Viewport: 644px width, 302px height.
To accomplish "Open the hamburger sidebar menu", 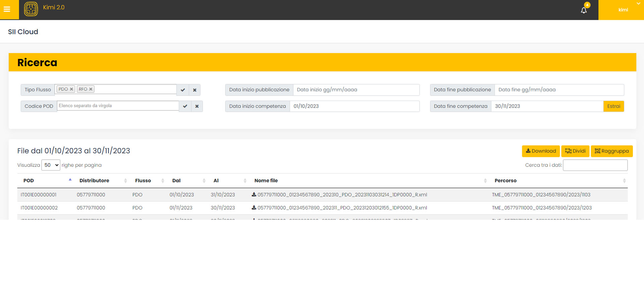I will pyautogui.click(x=7, y=9).
